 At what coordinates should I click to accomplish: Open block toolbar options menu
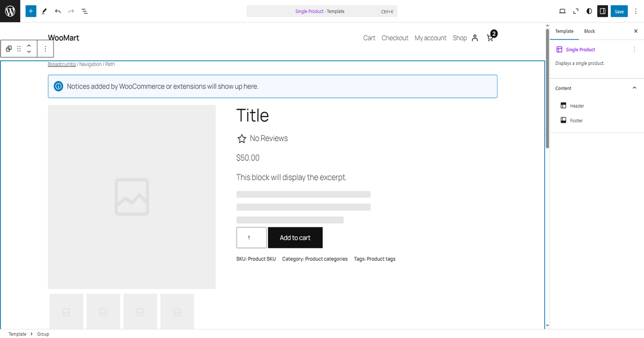pyautogui.click(x=45, y=49)
